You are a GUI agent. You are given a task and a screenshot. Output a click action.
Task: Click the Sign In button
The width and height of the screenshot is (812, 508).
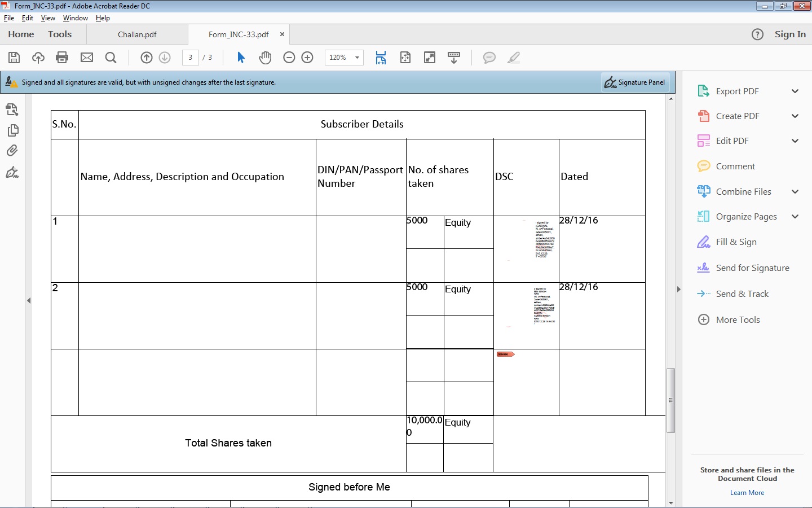tap(790, 34)
